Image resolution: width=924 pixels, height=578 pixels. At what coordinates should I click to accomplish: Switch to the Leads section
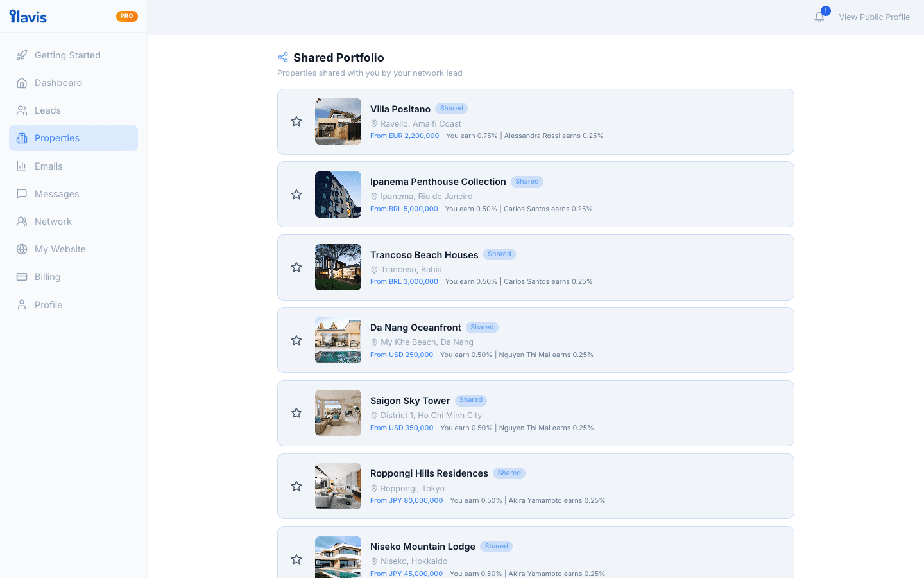pos(47,110)
